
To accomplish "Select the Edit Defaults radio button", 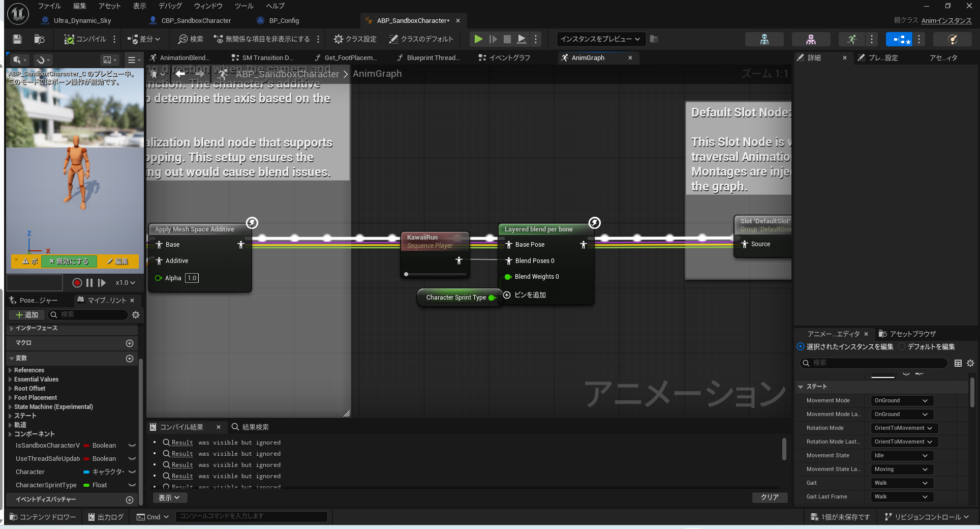I will point(902,347).
